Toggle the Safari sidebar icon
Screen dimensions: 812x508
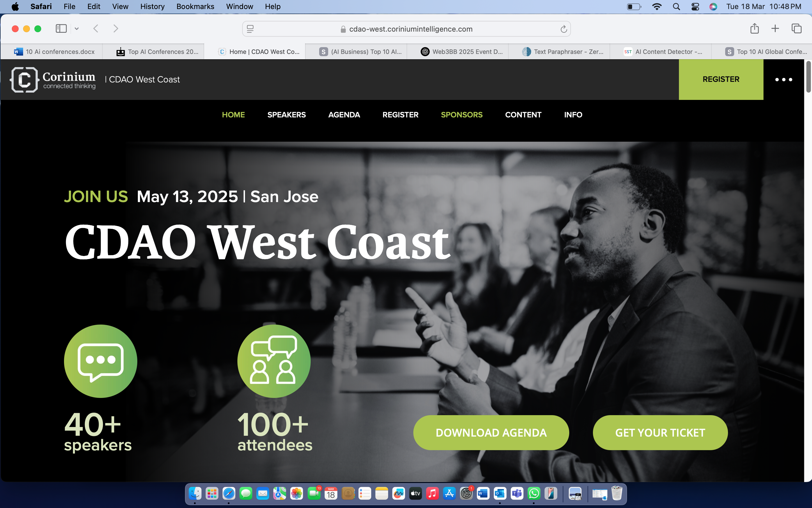[x=61, y=29]
